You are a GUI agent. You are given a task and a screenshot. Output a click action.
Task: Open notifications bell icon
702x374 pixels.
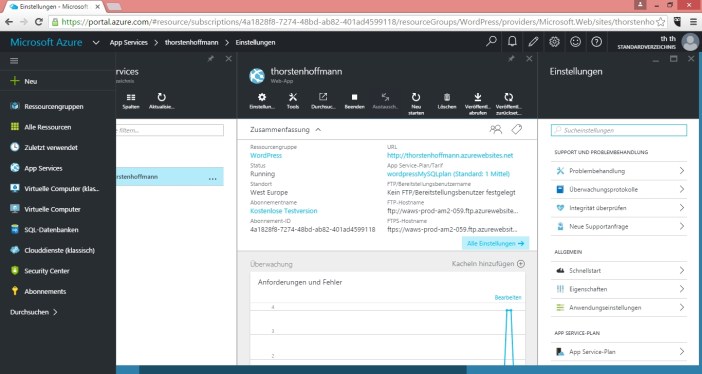512,42
